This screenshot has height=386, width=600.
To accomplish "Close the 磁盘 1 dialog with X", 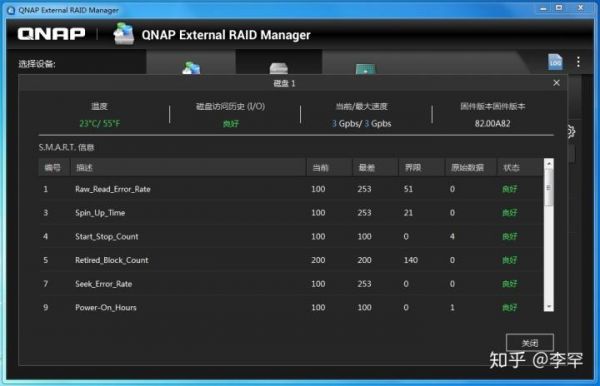I will point(556,83).
